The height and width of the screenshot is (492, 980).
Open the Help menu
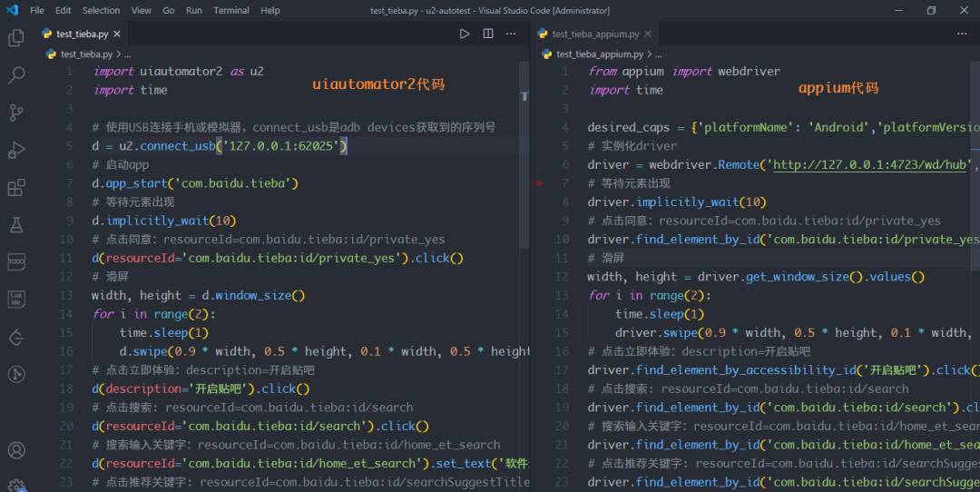[x=270, y=11]
